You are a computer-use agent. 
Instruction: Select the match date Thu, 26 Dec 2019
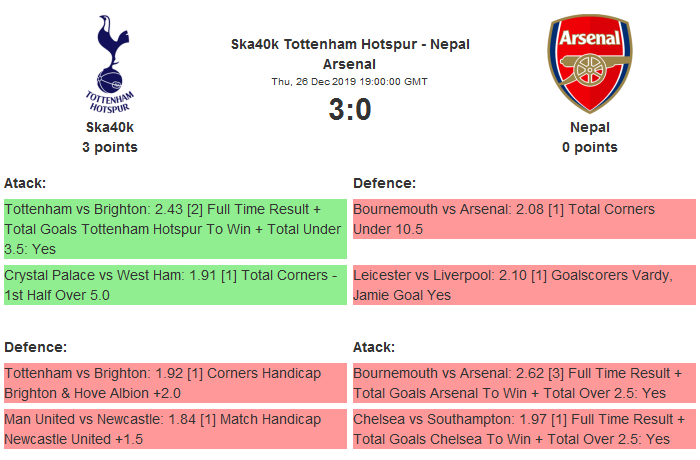tap(350, 82)
